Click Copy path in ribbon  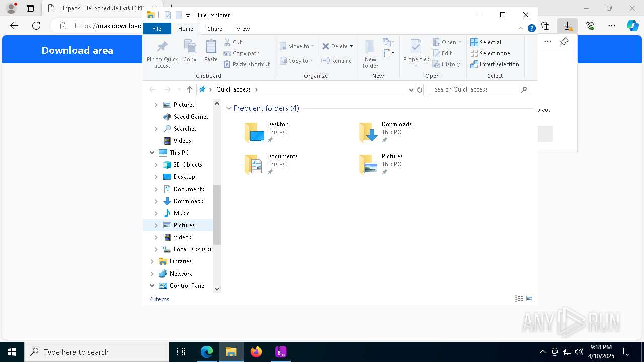[x=242, y=53]
